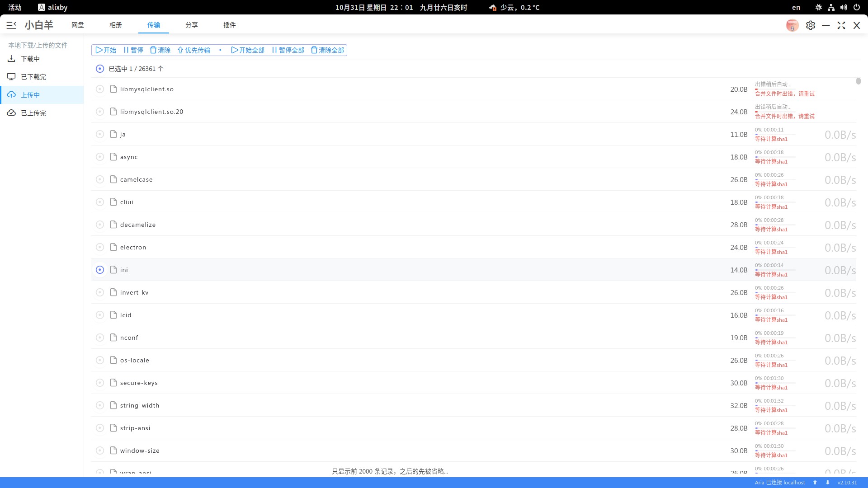Viewport: 868px width, 488px height.
Task: Open 已上传完 uploaded list
Action: pos(42,113)
